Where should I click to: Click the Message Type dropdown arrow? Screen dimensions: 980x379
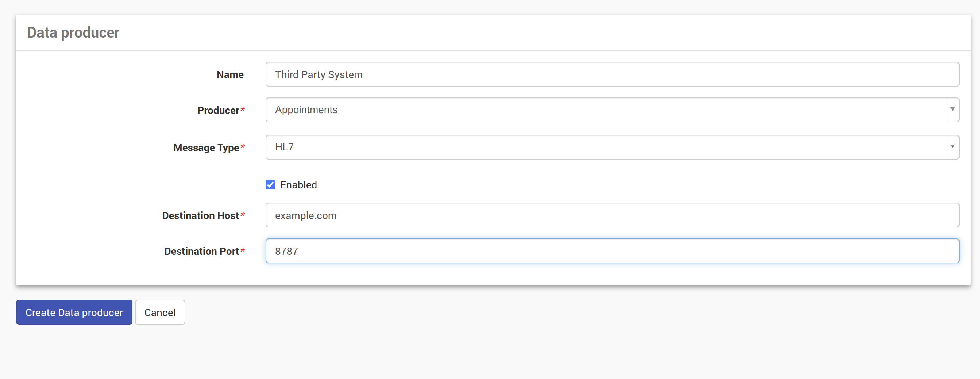tap(952, 147)
